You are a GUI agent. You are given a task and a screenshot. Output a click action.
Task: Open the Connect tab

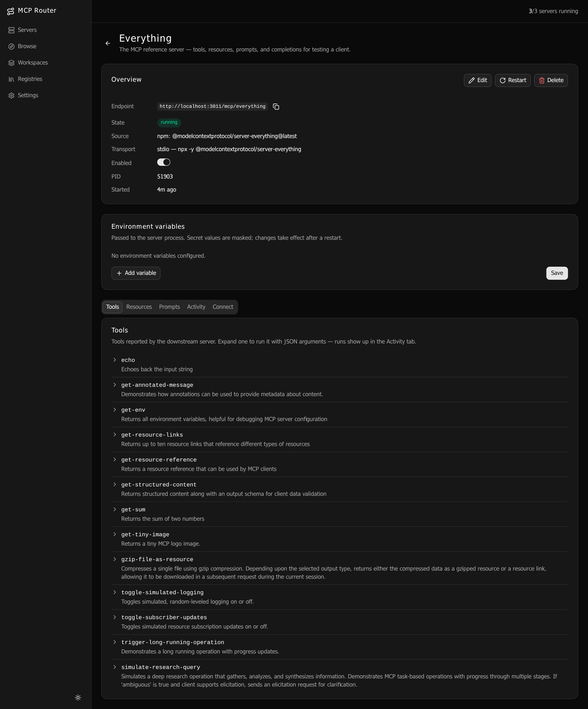click(x=223, y=307)
